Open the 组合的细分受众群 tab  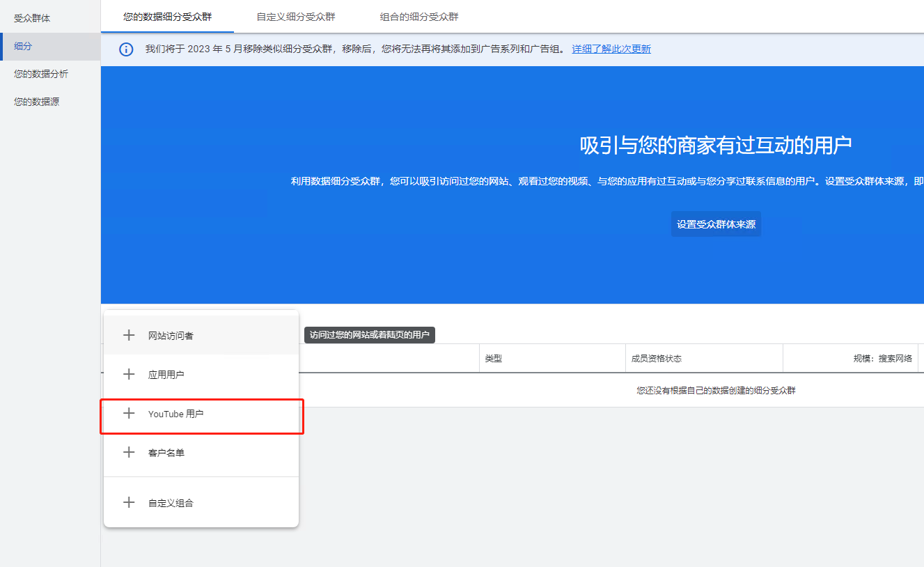point(419,17)
